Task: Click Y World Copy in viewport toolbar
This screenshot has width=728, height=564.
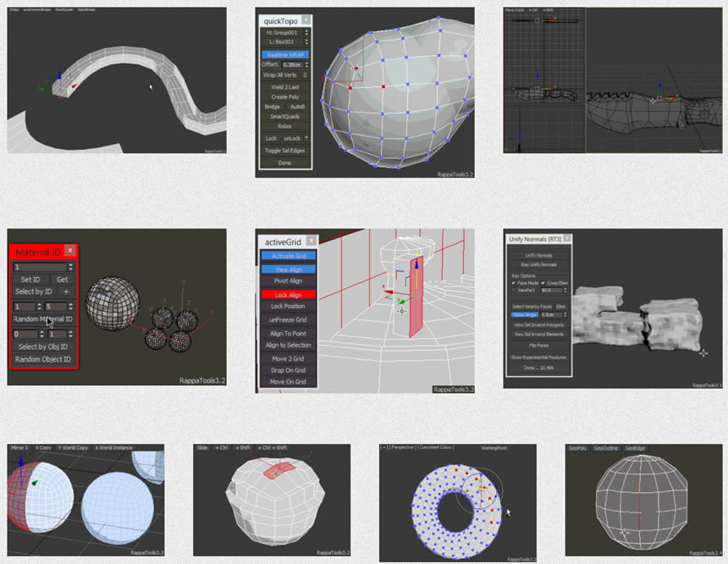Action: click(74, 448)
